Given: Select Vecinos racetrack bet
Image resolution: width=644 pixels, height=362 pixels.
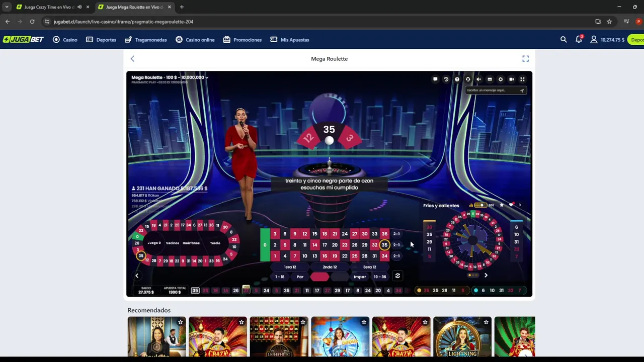Looking at the screenshot, I should point(172,243).
